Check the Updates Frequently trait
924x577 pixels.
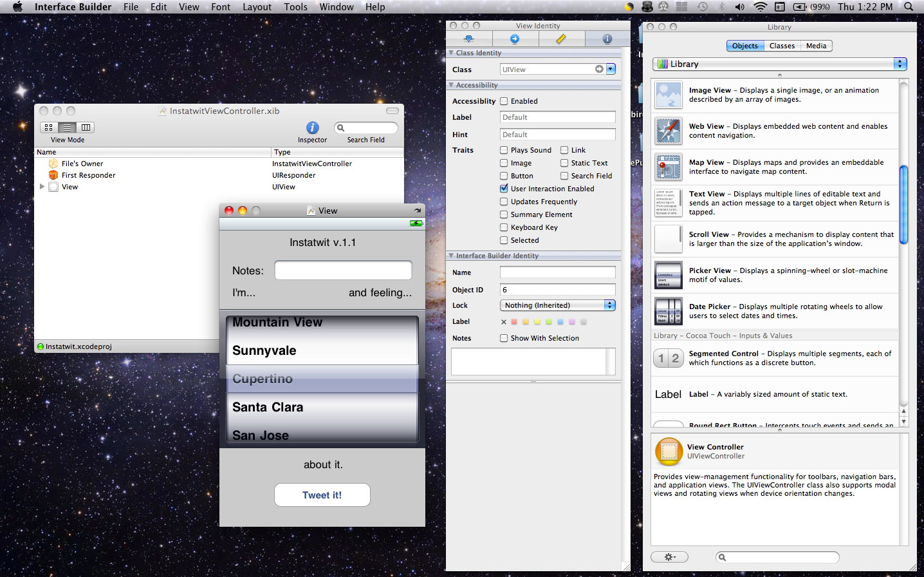pos(504,202)
